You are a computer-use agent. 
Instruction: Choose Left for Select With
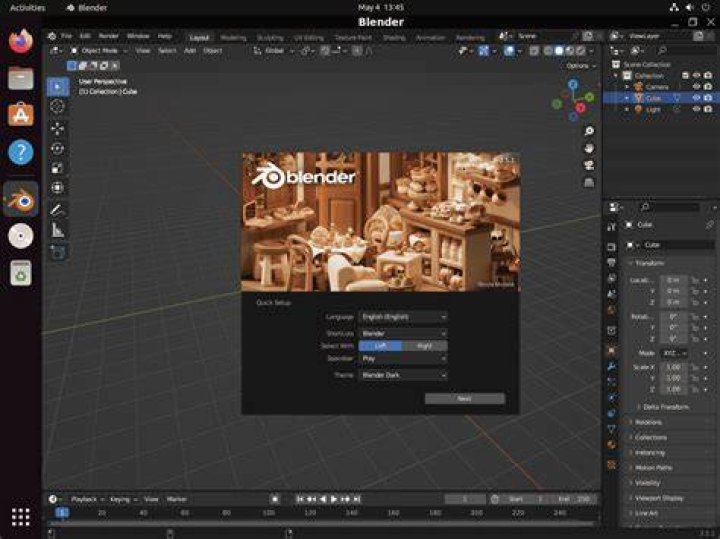(x=380, y=346)
